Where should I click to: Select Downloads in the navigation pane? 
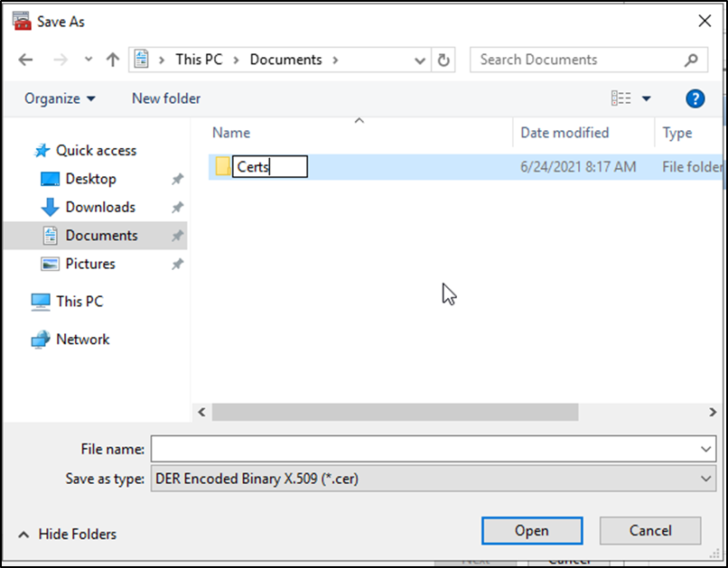click(x=99, y=208)
